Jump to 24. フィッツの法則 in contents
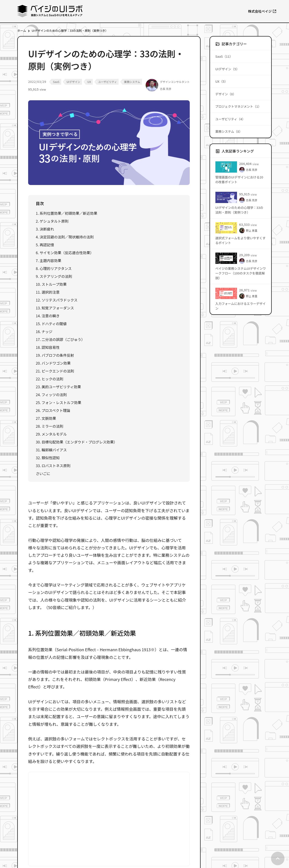289x868 pixels. pyautogui.click(x=51, y=395)
